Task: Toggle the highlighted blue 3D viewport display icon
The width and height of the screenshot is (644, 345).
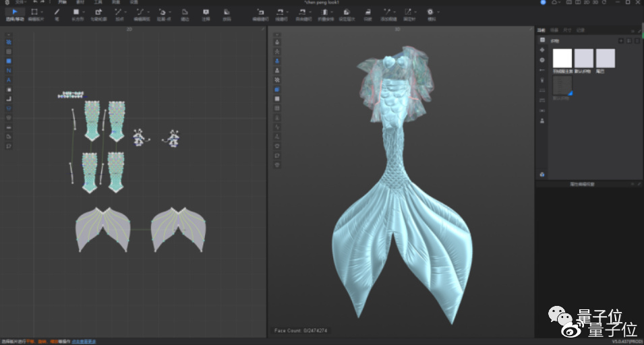Action: (277, 90)
